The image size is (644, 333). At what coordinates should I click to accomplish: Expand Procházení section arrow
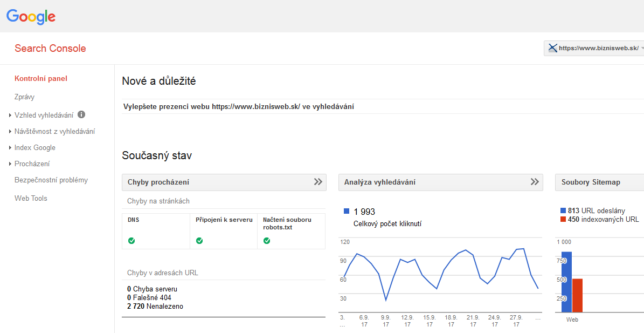point(10,164)
